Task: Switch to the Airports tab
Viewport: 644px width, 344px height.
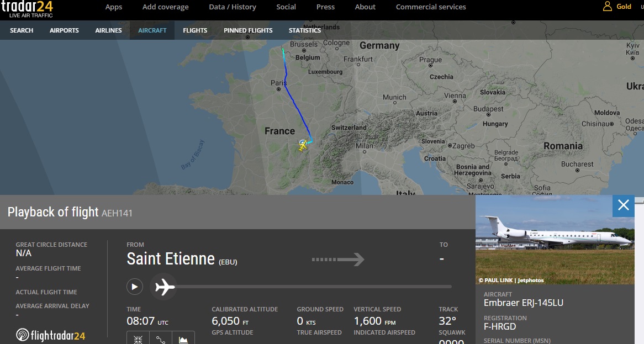Action: tap(64, 30)
